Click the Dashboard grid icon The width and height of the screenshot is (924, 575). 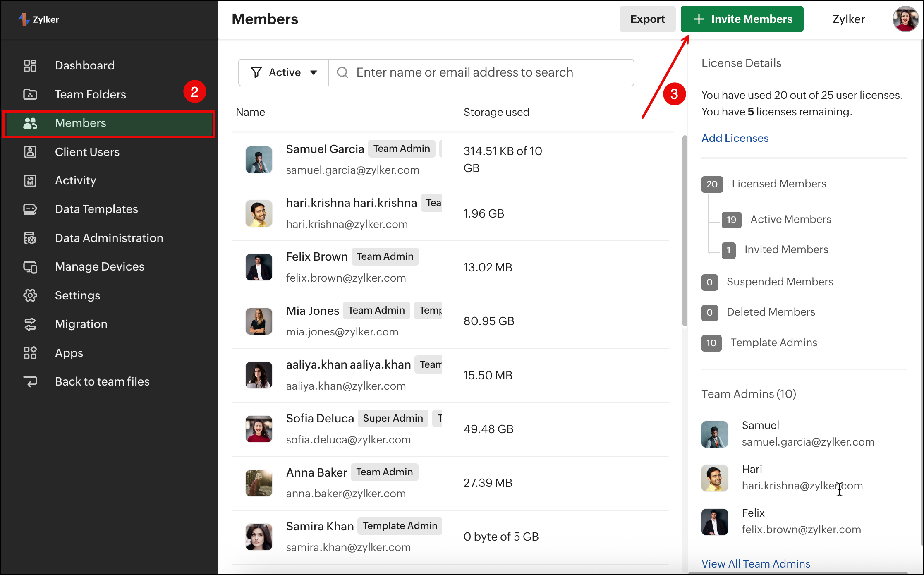(30, 65)
